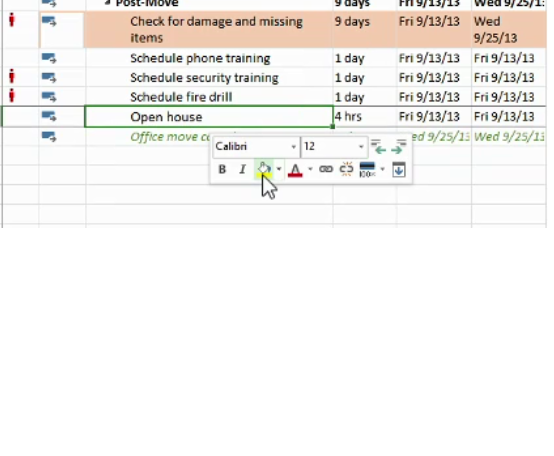Screen dimensions: 554x456
Task: Open percent complete dropdown arrow
Action: click(x=382, y=169)
